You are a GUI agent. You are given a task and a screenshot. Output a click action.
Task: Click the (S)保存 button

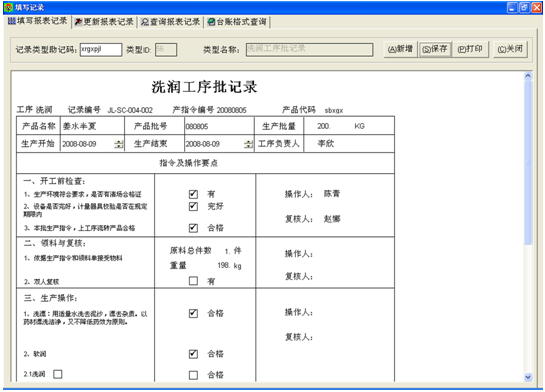pyautogui.click(x=435, y=49)
